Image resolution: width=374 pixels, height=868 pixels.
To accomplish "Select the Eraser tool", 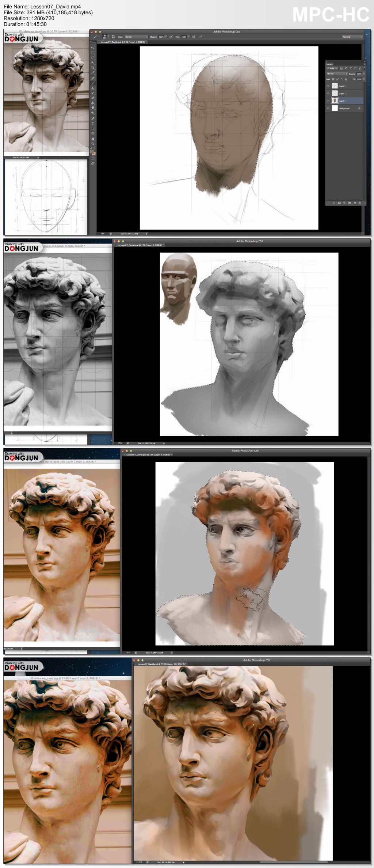I will (93, 98).
